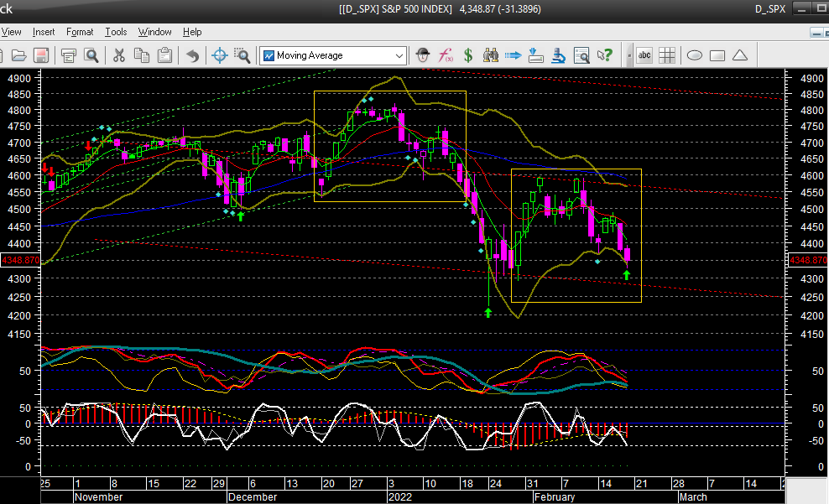829x504 pixels.
Task: Pick the rectangle drawing tool
Action: pyautogui.click(x=717, y=55)
